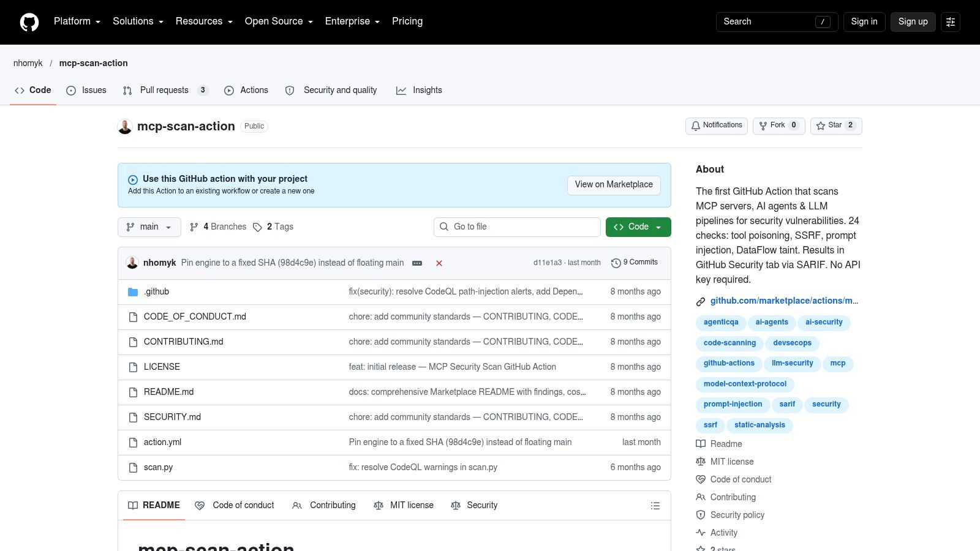Viewport: 980px width, 551px height.
Task: Open the Pull requests tab
Action: (165, 90)
